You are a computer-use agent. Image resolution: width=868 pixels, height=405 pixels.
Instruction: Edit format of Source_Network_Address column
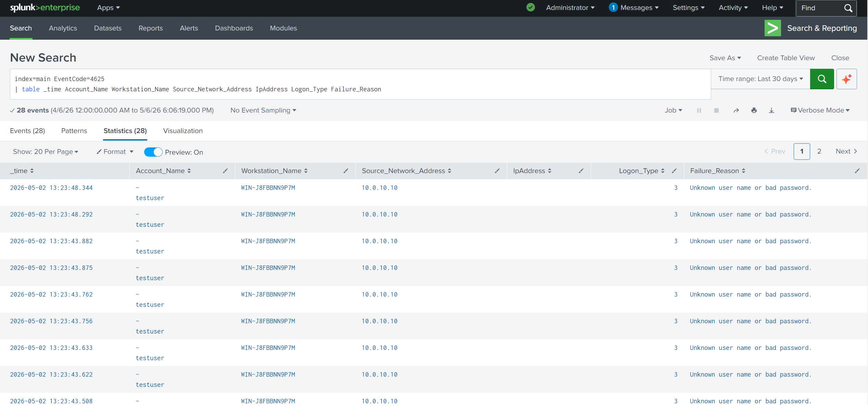[x=497, y=171]
